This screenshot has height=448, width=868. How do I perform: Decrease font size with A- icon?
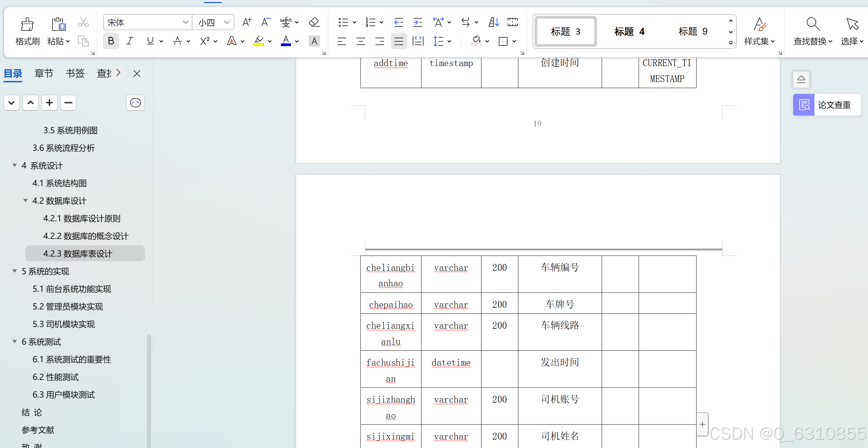click(x=266, y=22)
